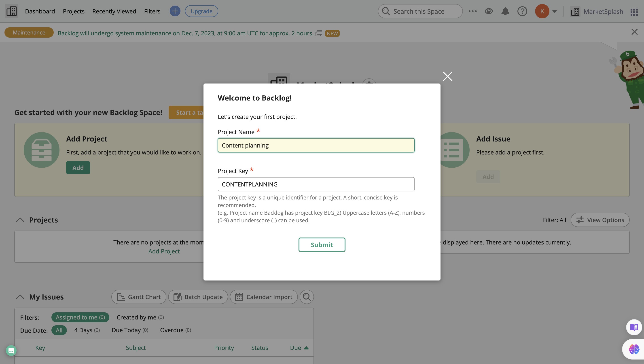Image resolution: width=644 pixels, height=364 pixels.
Task: Click the Project Key input field
Action: (x=316, y=184)
